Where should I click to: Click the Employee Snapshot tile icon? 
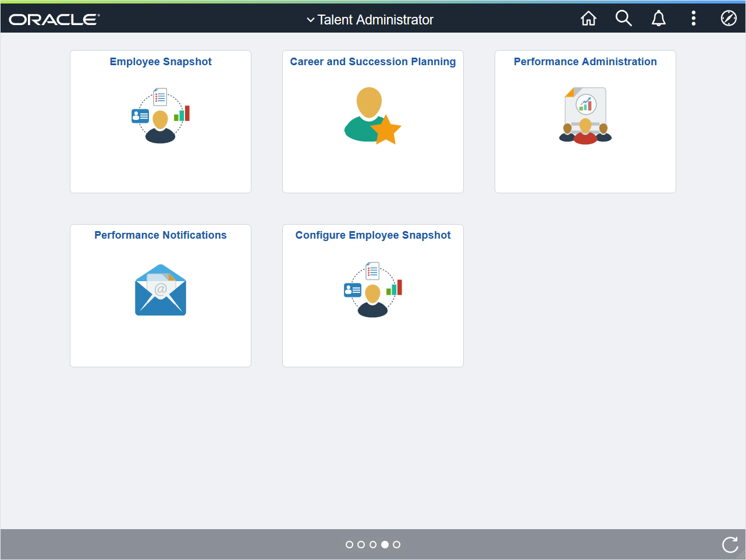161,116
